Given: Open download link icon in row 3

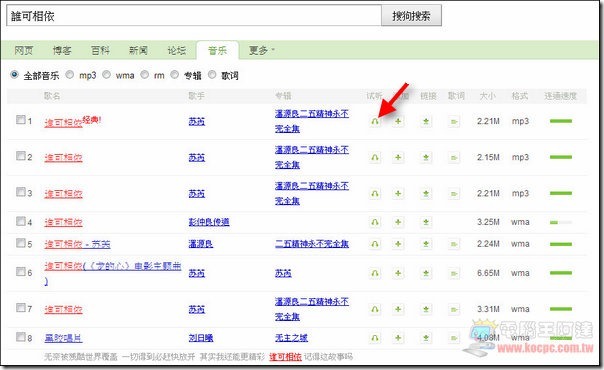Looking at the screenshot, I should 426,194.
